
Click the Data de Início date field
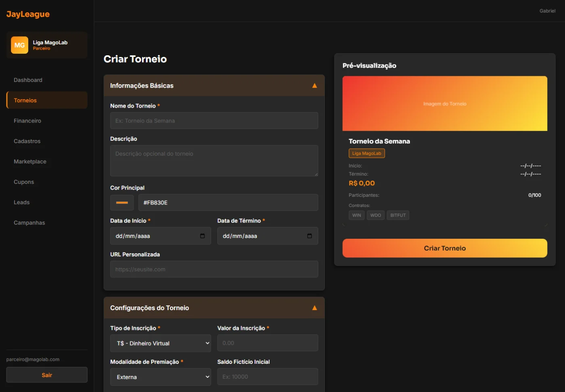pos(161,236)
